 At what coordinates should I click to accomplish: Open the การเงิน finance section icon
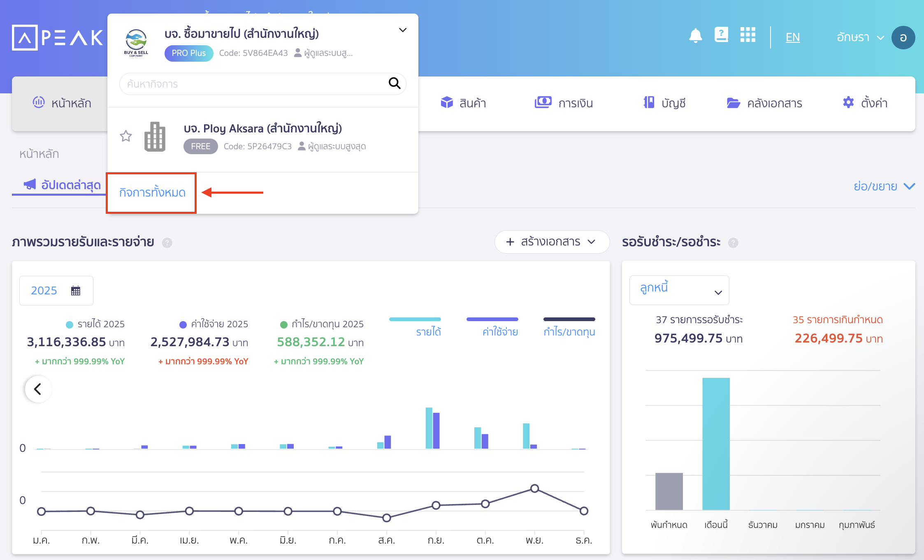click(543, 102)
